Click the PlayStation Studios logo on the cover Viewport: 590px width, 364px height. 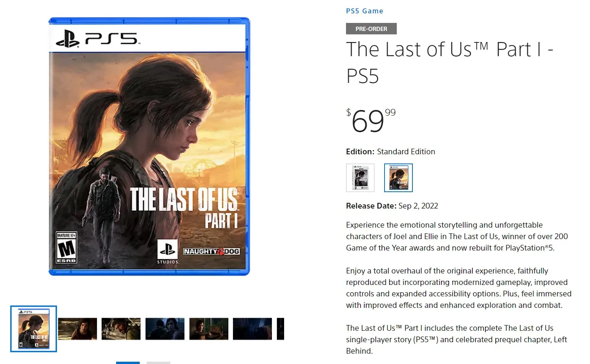[x=168, y=251]
